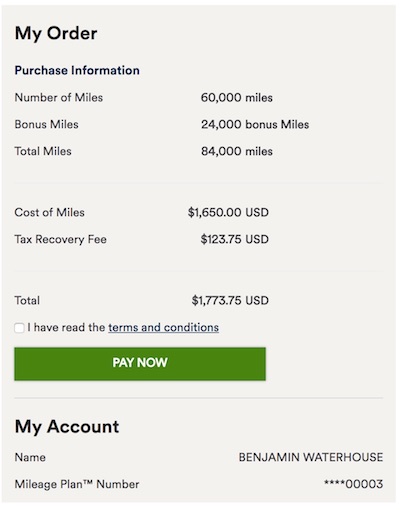Click the Total Miles label

tap(43, 151)
